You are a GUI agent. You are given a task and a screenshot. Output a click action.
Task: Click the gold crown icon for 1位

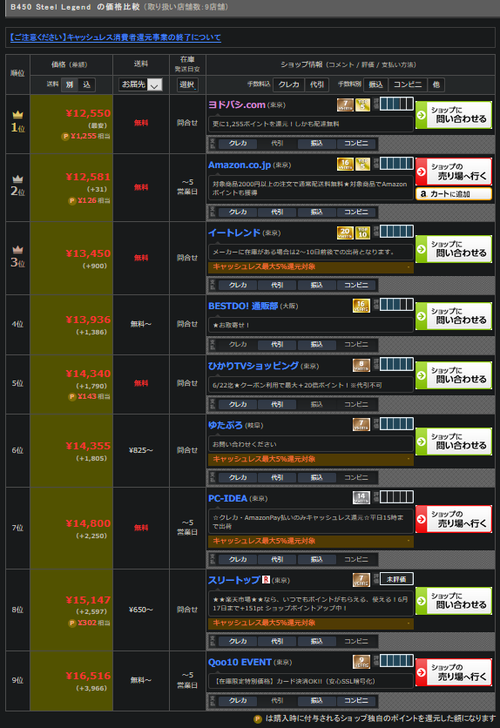point(18,114)
